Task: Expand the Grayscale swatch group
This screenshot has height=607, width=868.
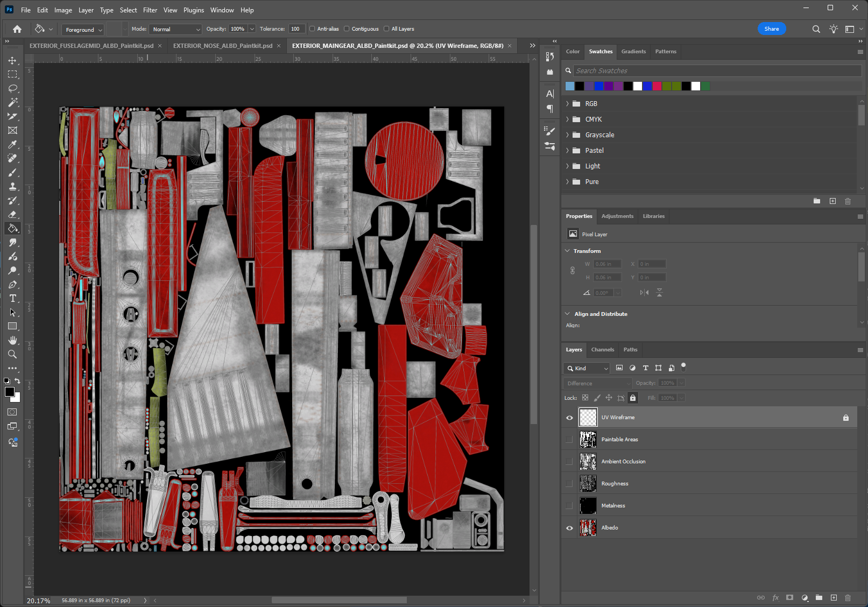Action: tap(567, 135)
